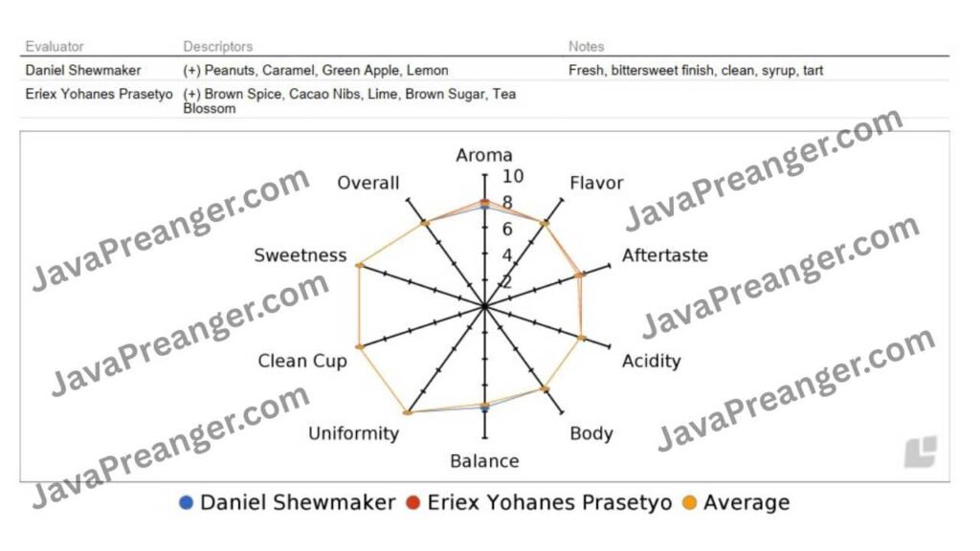
Task: Click the Clean Cup data point marker
Action: pos(360,346)
